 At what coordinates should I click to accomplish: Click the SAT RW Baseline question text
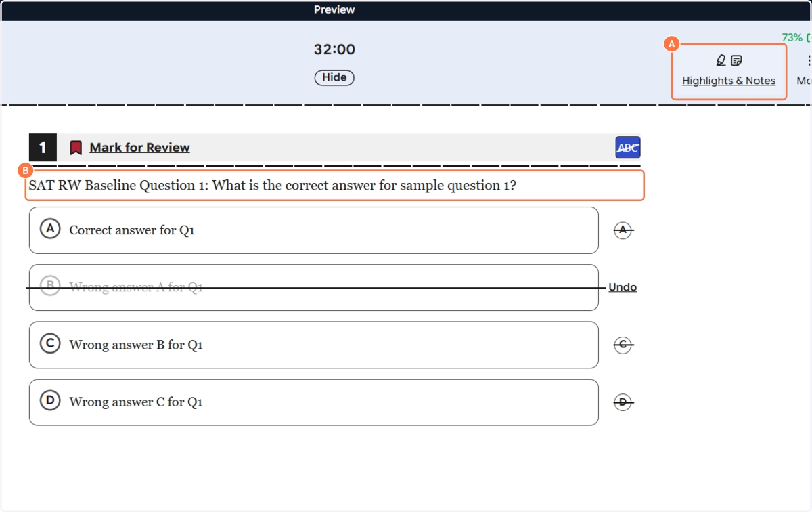click(x=272, y=186)
